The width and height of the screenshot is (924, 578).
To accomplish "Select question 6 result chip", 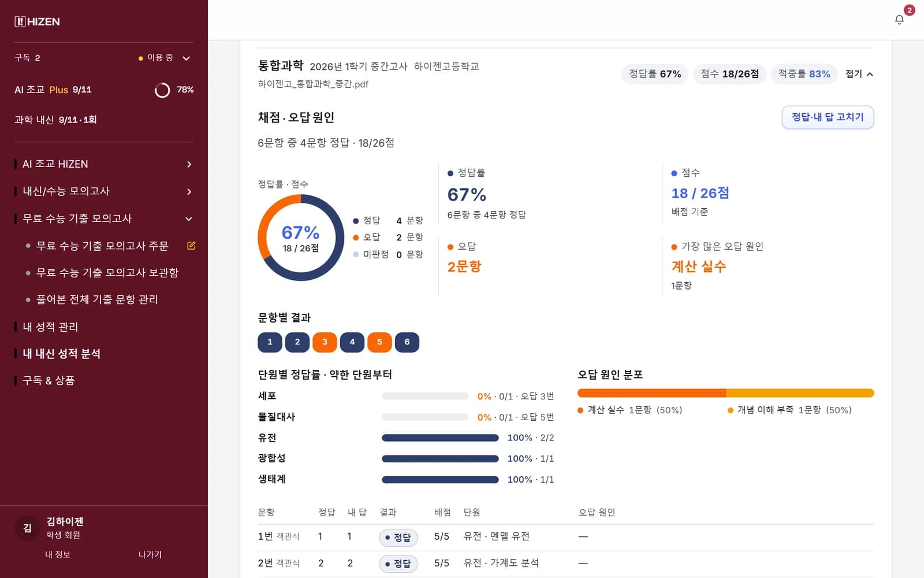I will click(x=407, y=342).
